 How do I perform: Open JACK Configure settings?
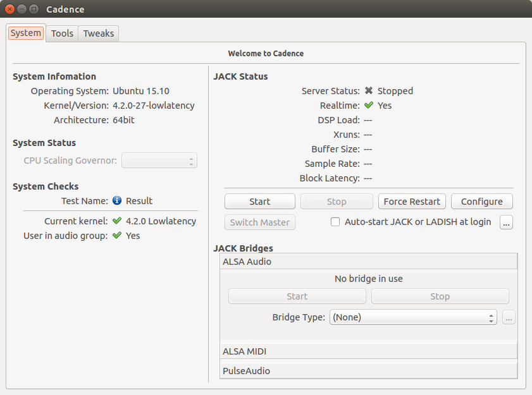pyautogui.click(x=482, y=202)
